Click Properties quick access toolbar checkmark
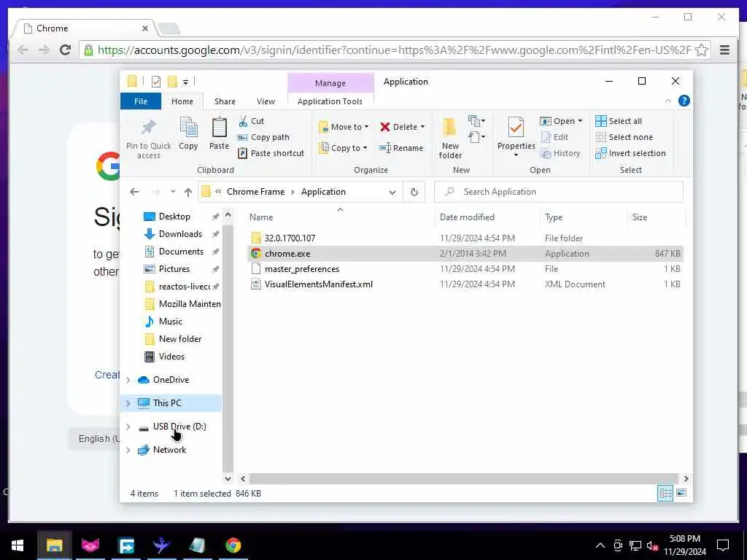This screenshot has height=560, width=747. tap(156, 82)
